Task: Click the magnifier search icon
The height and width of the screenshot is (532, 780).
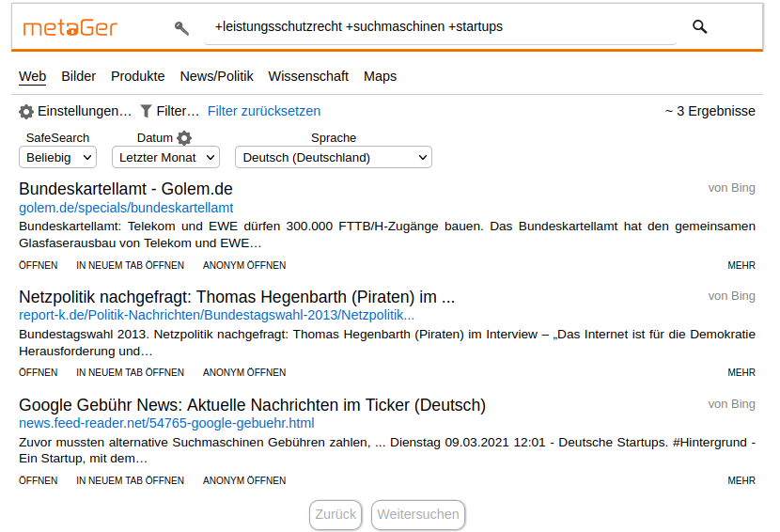Action: click(x=699, y=27)
